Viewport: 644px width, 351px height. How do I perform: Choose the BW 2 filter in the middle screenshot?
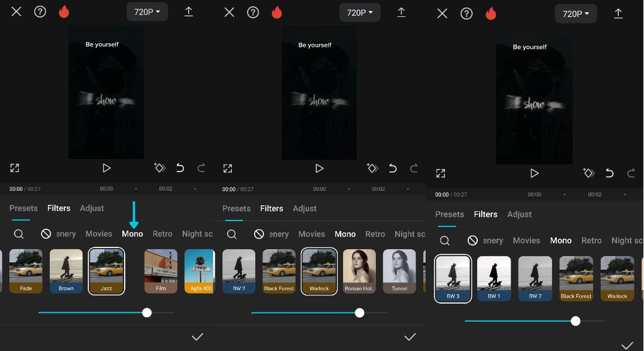click(239, 271)
